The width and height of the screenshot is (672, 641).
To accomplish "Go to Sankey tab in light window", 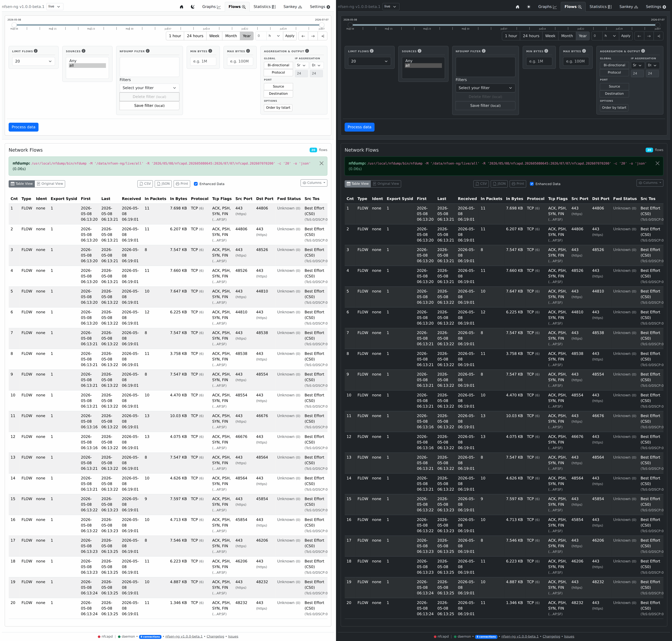I will [x=293, y=7].
